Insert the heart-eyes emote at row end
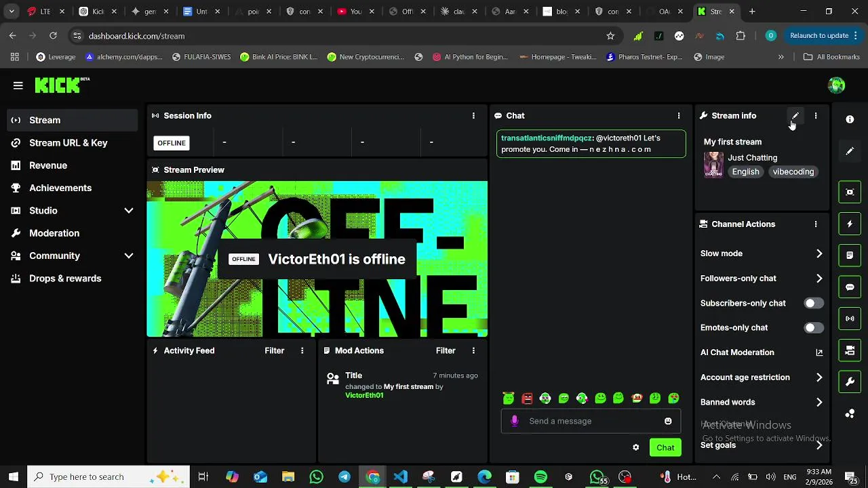Image resolution: width=868 pixels, height=488 pixels. pyautogui.click(x=673, y=399)
